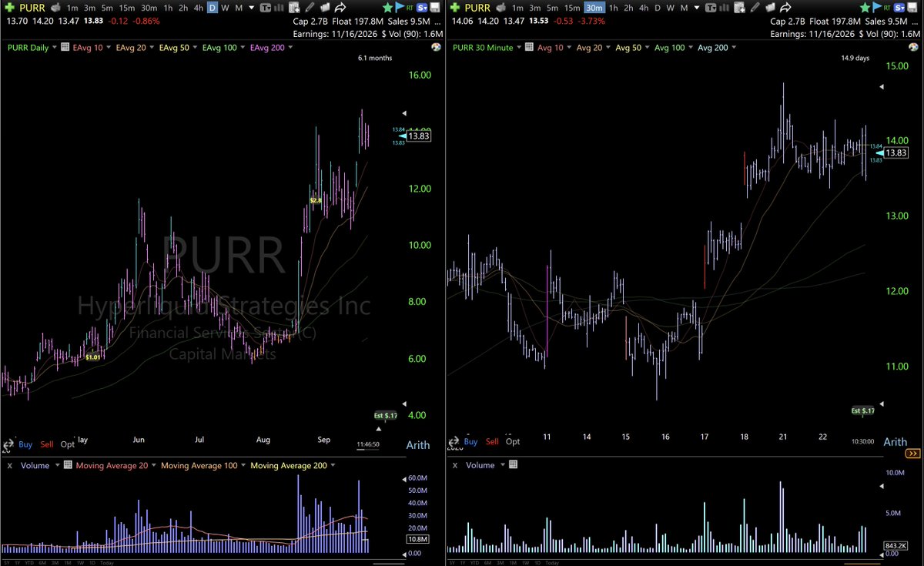The width and height of the screenshot is (924, 566).
Task: Toggle the Arith scale in the 30 Minute chart
Action: (895, 442)
